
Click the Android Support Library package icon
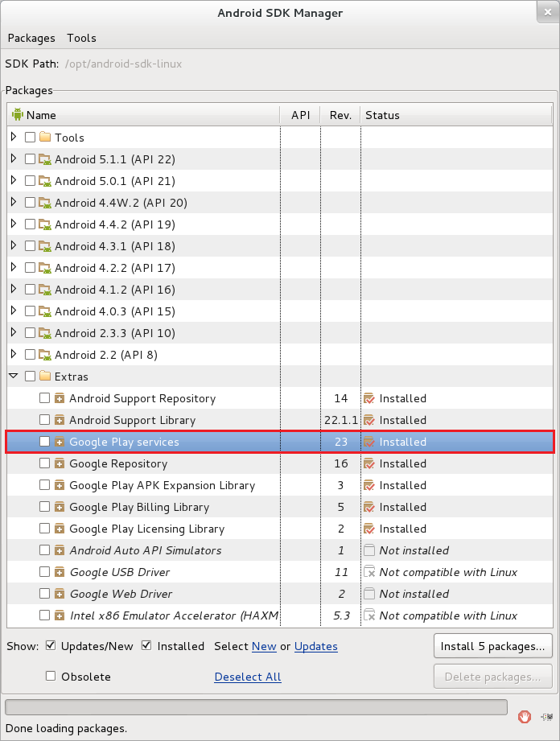pos(60,420)
